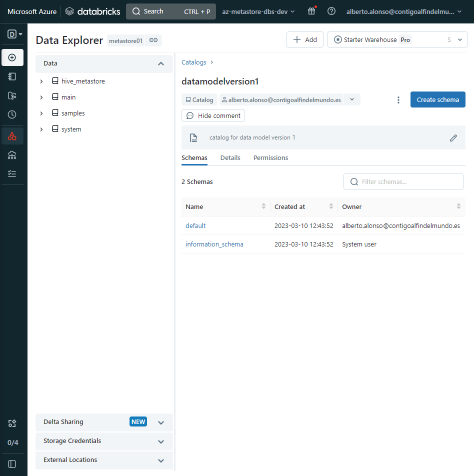Click the gift box What's New icon
This screenshot has width=474, height=476.
click(311, 11)
